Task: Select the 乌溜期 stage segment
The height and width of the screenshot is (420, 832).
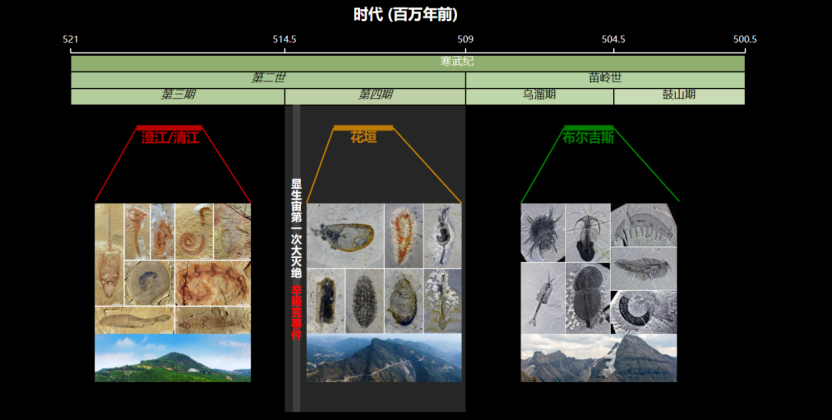Action: pos(539,96)
